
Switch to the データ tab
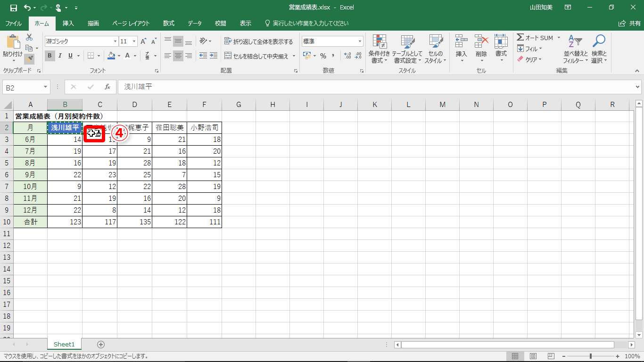point(195,23)
